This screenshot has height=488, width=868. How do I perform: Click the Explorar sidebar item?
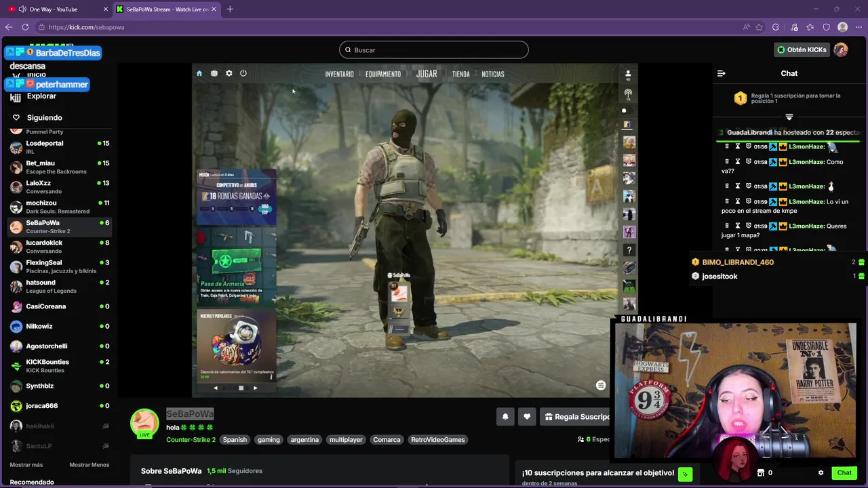coord(41,96)
